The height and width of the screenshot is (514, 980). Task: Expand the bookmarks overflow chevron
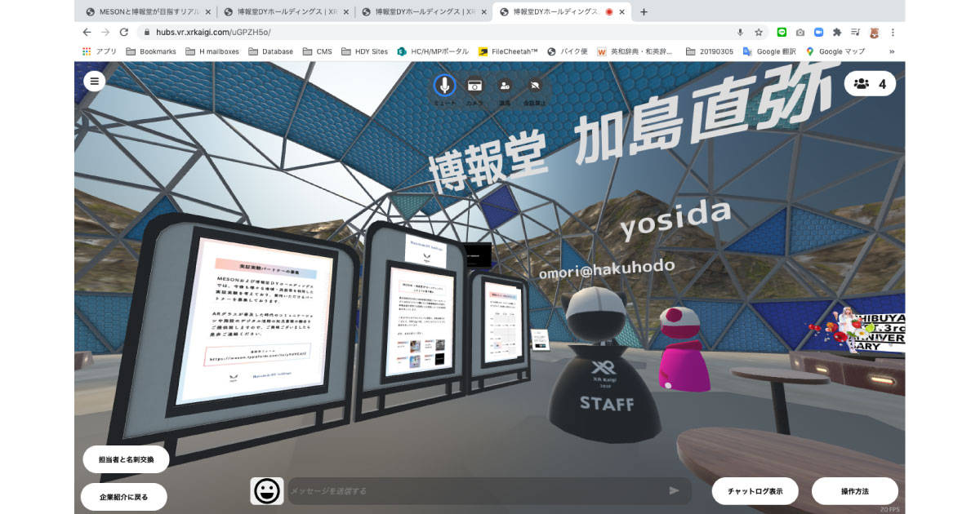click(x=891, y=51)
